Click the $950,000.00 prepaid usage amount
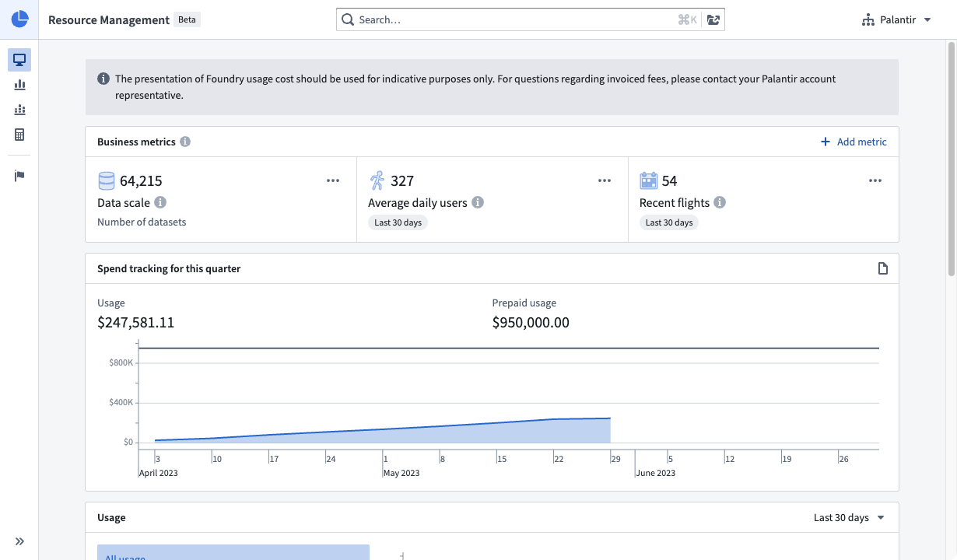This screenshot has height=560, width=957. pos(531,322)
